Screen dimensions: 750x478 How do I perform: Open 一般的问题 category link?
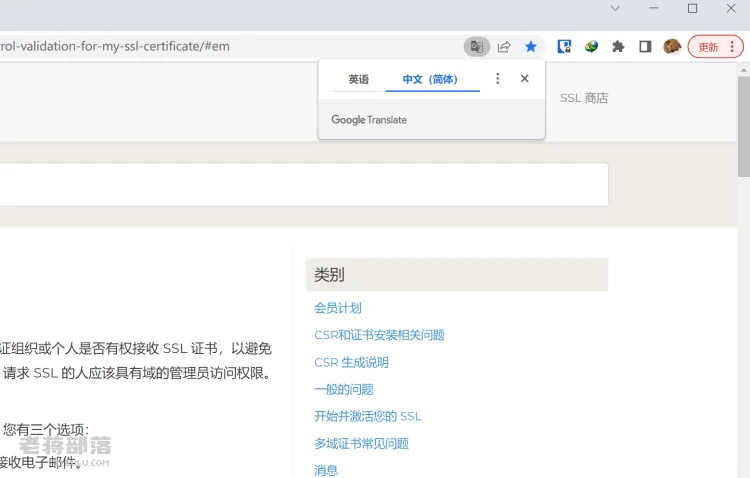(x=343, y=389)
